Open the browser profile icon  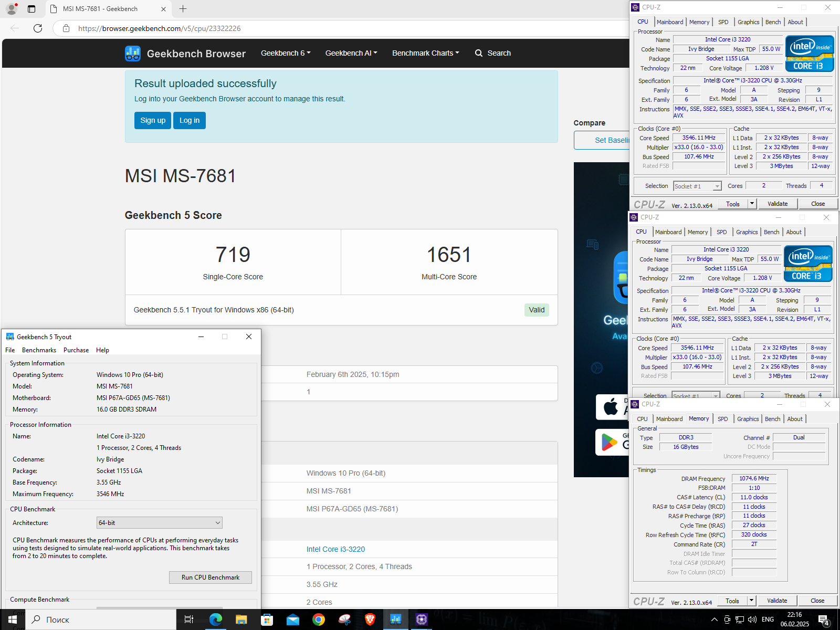(x=12, y=8)
